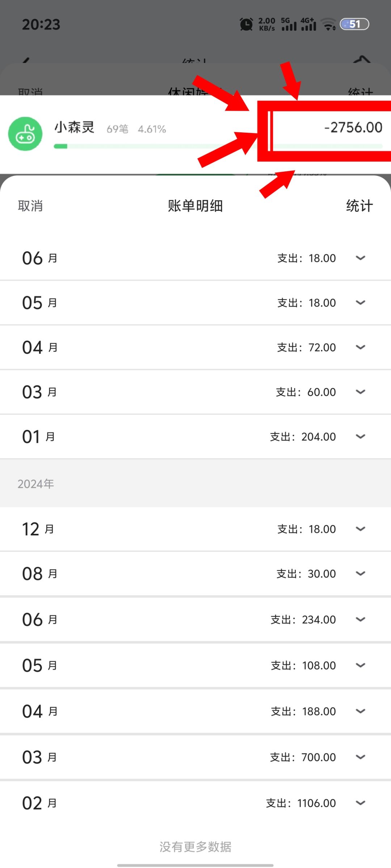Tap the Wi-Fi signal status icon
The image size is (391, 868).
point(329,24)
